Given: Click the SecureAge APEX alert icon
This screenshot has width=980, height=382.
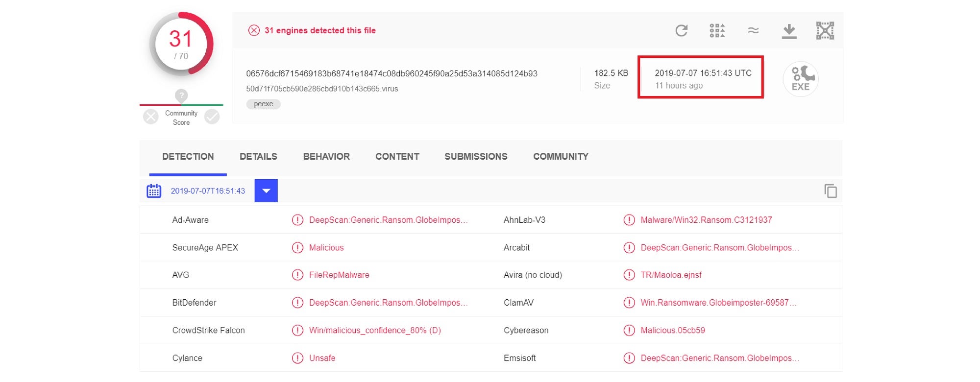Looking at the screenshot, I should (x=297, y=248).
